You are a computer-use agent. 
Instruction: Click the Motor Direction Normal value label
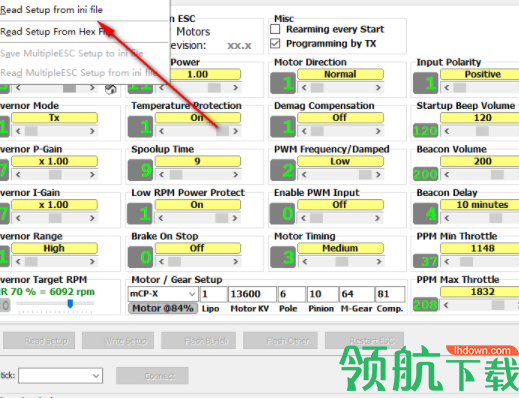340,74
